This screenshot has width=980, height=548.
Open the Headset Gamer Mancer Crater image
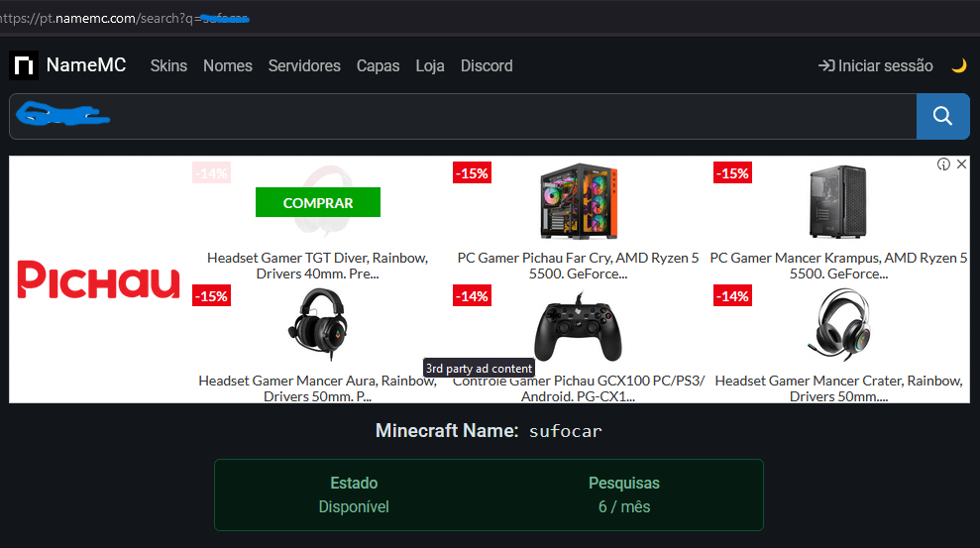click(x=838, y=324)
